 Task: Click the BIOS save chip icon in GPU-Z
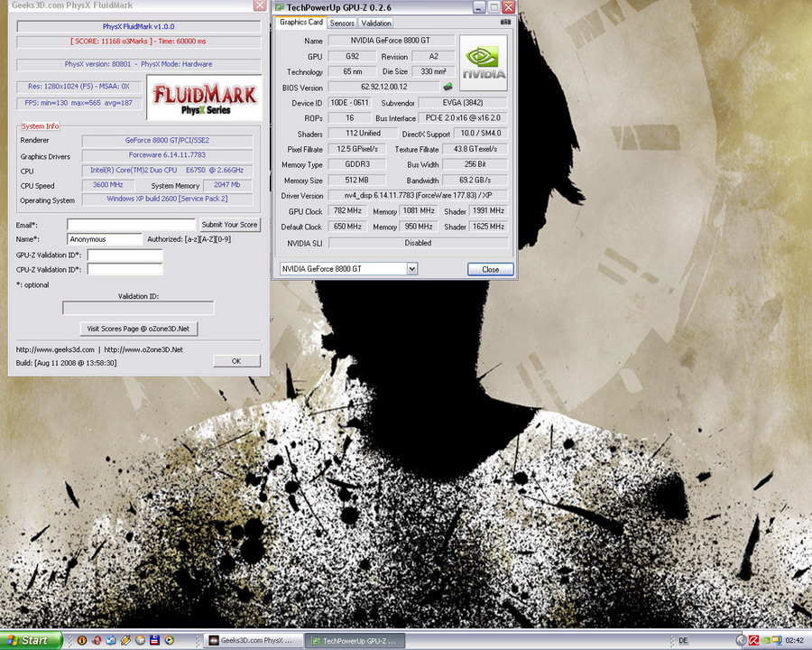(448, 87)
